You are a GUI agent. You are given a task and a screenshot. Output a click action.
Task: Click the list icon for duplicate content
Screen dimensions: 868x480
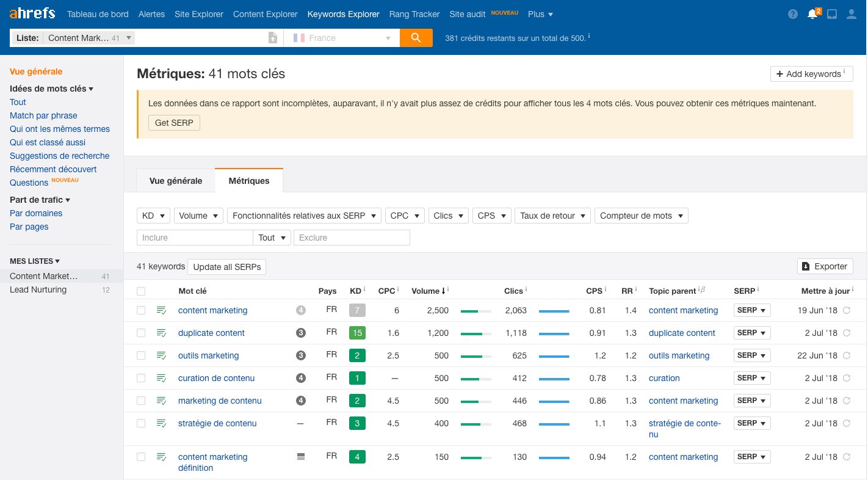(x=161, y=333)
